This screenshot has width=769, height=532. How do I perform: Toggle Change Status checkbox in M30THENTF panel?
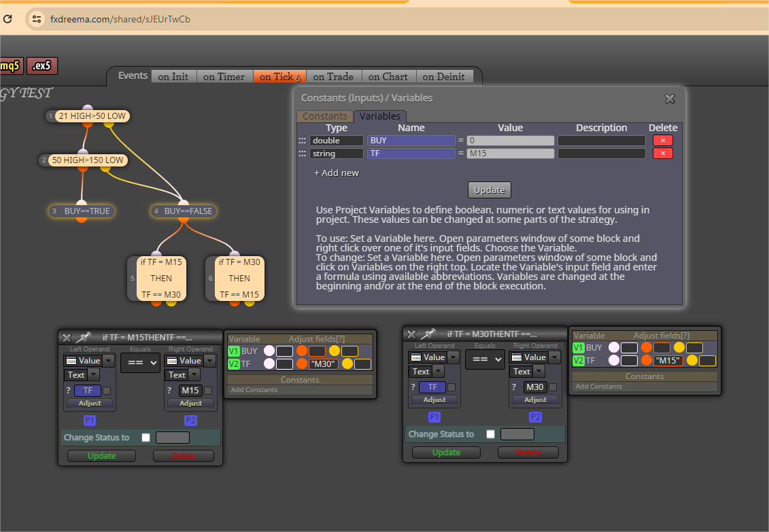pos(490,434)
